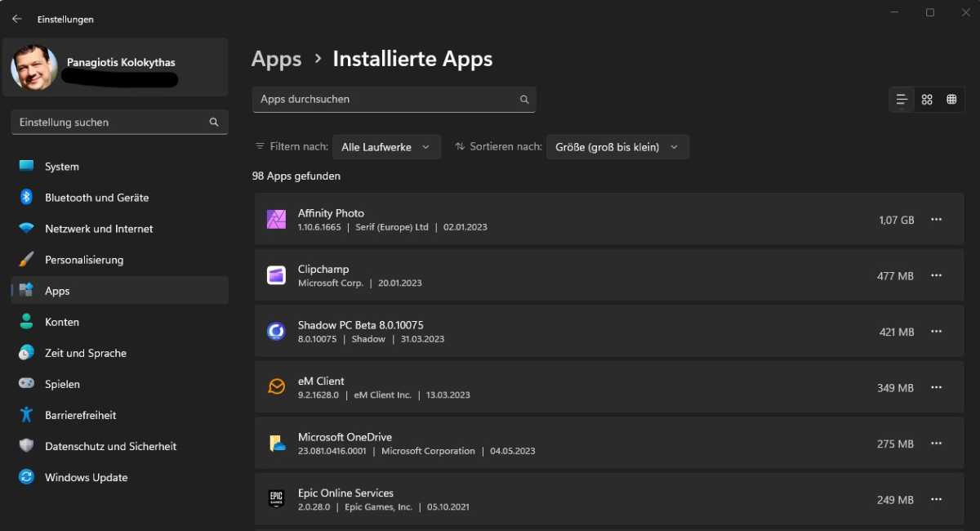Viewport: 980px width, 531px height.
Task: Click the 349 MB size value
Action: coord(895,388)
